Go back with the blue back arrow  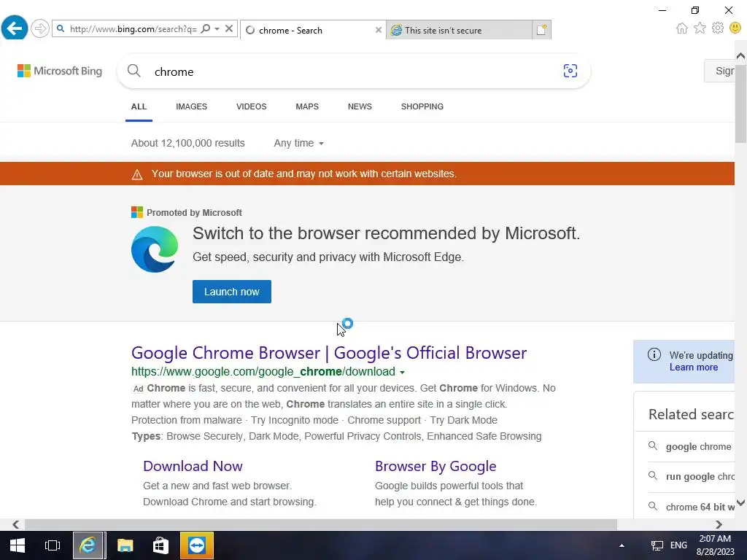(x=15, y=28)
